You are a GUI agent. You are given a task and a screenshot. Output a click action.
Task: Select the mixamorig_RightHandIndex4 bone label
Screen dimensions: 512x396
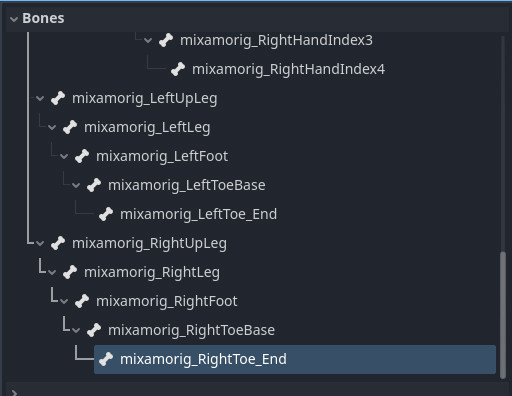[x=288, y=69]
